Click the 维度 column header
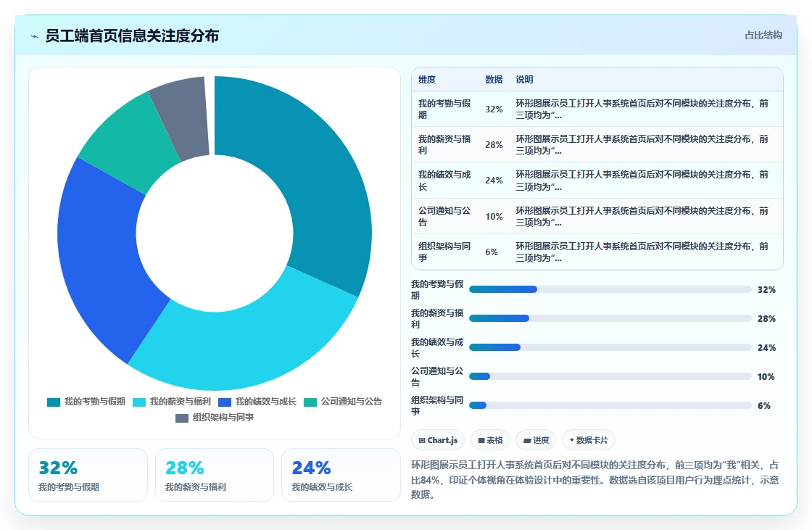Viewport: 812px width, 530px height. pos(427,79)
